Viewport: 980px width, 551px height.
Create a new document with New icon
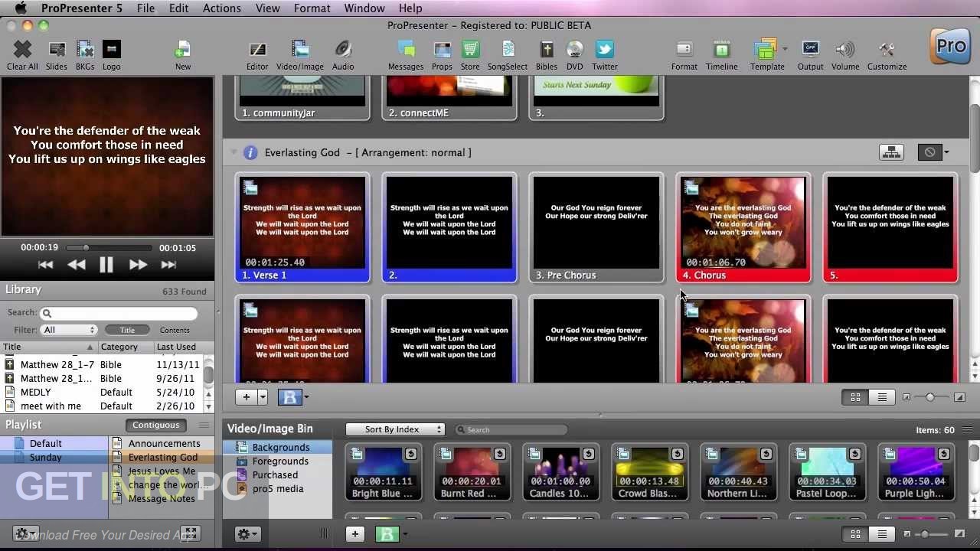click(182, 50)
